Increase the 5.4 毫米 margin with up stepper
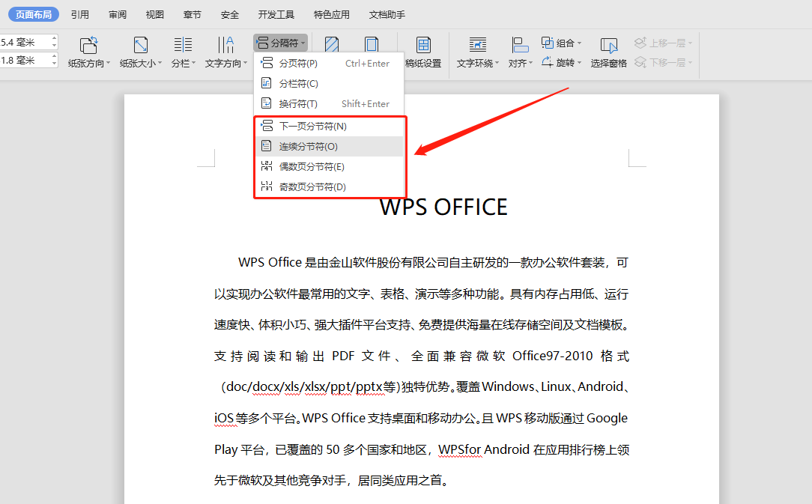This screenshot has height=504, width=812. 55,38
